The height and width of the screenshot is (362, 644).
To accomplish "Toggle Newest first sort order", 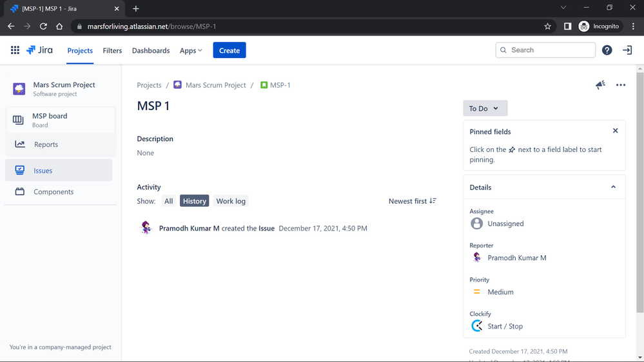I will (412, 201).
